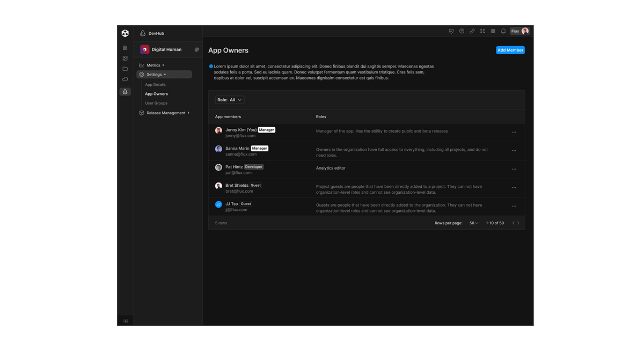This screenshot has width=644, height=351.
Task: Click the folder icon in left rail
Action: [125, 69]
